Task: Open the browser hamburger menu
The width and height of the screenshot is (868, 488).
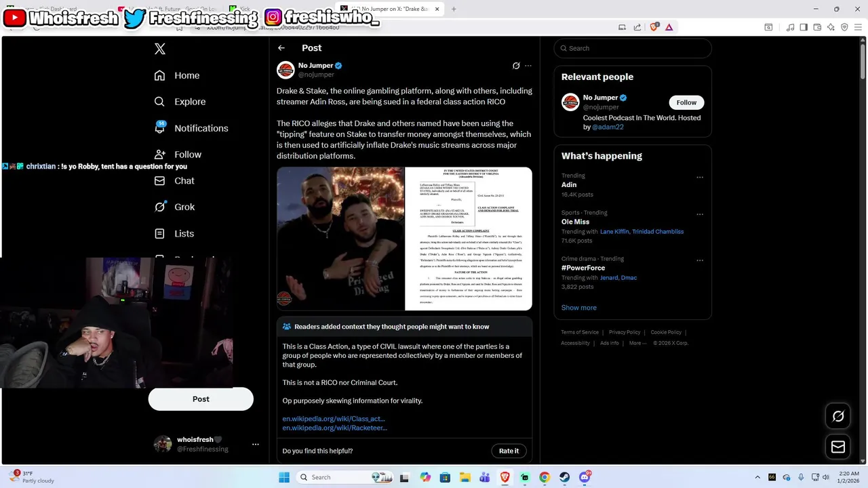Action: (859, 27)
